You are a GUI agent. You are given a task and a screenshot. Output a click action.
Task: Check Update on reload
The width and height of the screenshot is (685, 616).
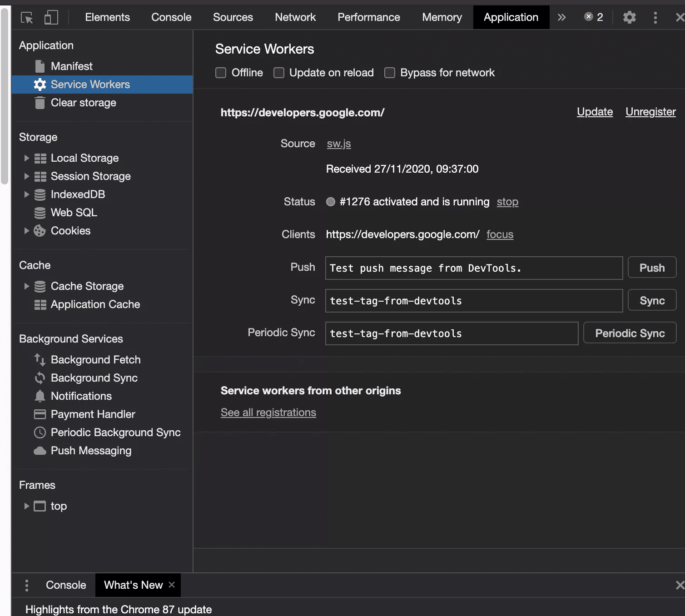coord(279,73)
